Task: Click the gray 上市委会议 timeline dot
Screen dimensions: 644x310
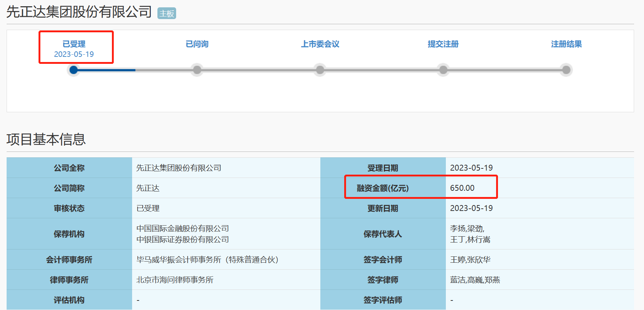Action: pyautogui.click(x=320, y=70)
